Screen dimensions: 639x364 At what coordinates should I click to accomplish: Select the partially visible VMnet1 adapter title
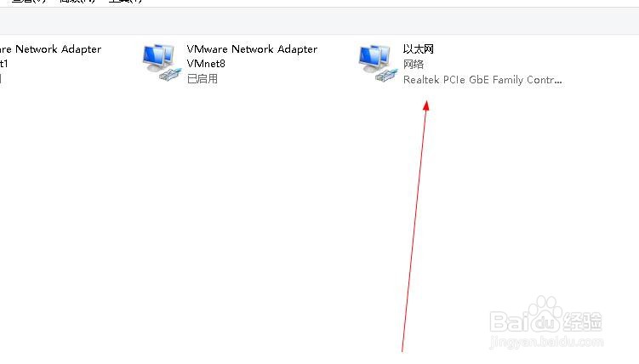pyautogui.click(x=50, y=49)
